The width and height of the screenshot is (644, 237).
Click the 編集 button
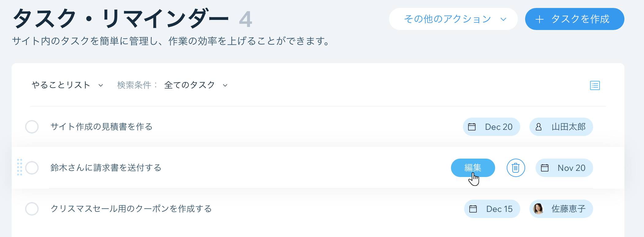coord(473,168)
